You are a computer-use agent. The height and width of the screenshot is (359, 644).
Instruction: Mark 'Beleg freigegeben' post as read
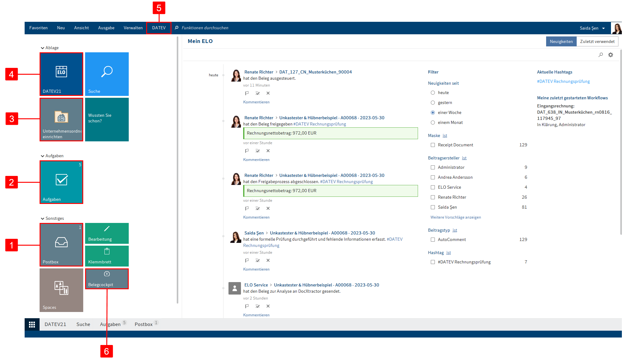(257, 151)
